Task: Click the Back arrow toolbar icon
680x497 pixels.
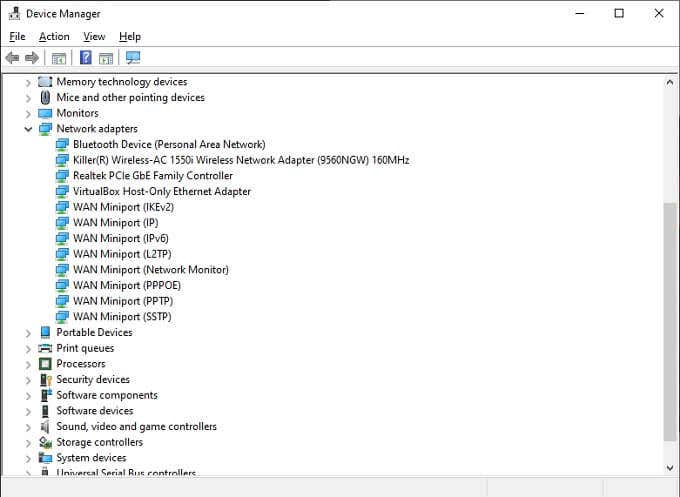Action: [13, 57]
